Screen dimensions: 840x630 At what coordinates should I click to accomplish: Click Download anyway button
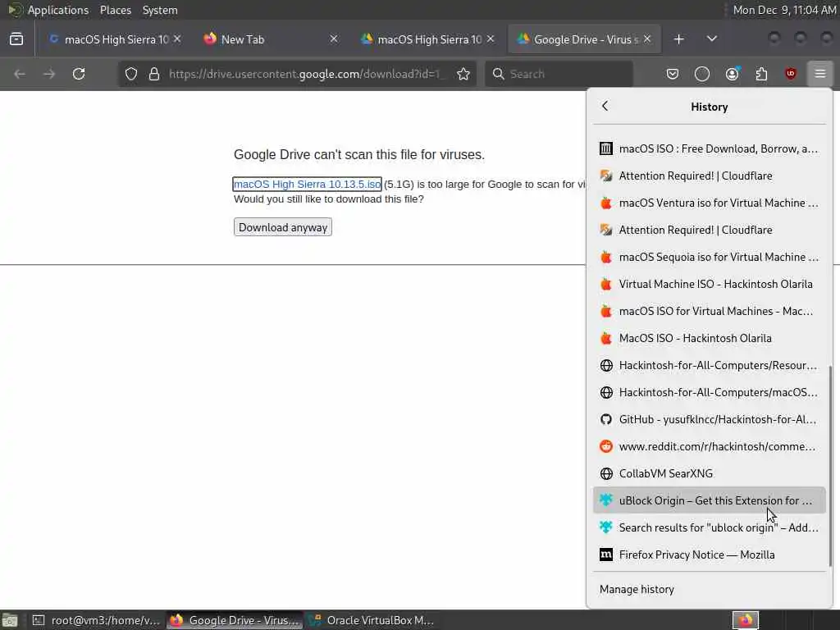(283, 227)
